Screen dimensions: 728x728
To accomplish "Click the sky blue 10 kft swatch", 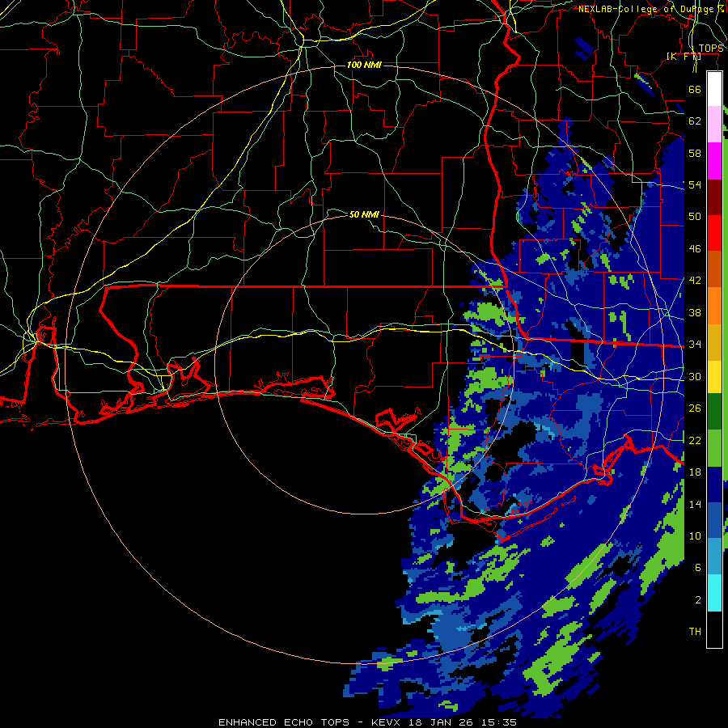I will pos(714,557).
